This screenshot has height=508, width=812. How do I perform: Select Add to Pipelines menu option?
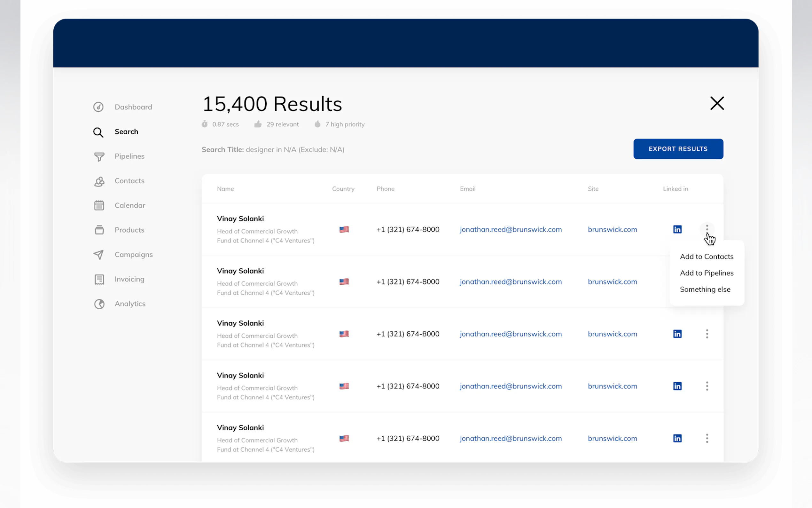pyautogui.click(x=706, y=273)
